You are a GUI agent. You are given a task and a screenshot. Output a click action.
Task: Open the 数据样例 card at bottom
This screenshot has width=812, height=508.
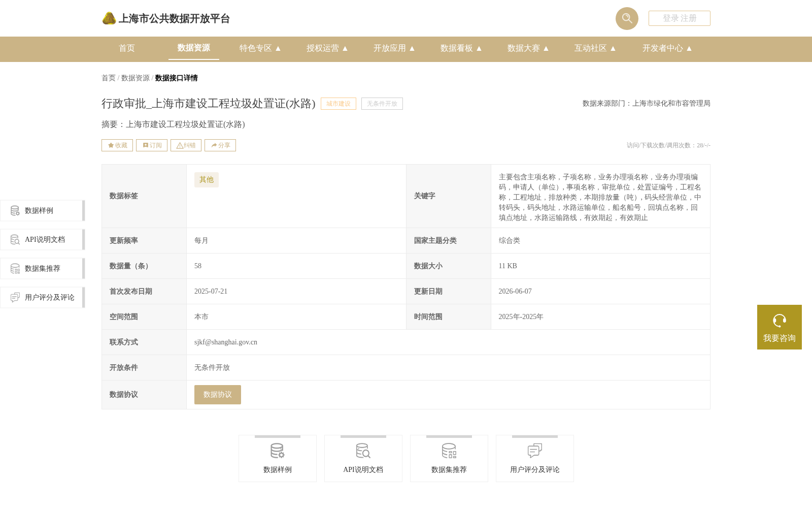point(278,458)
